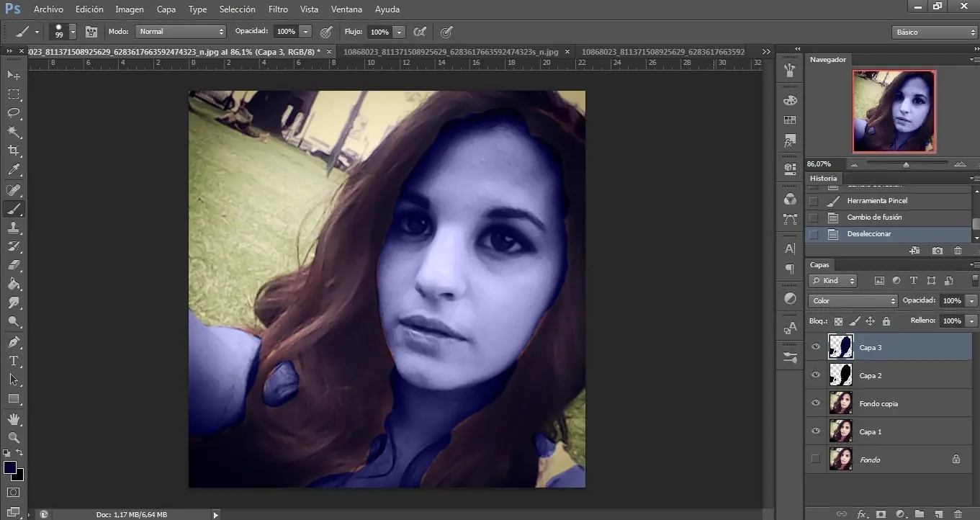Screen dimensions: 980x520
Task: Select the Dodge tool
Action: point(14,321)
